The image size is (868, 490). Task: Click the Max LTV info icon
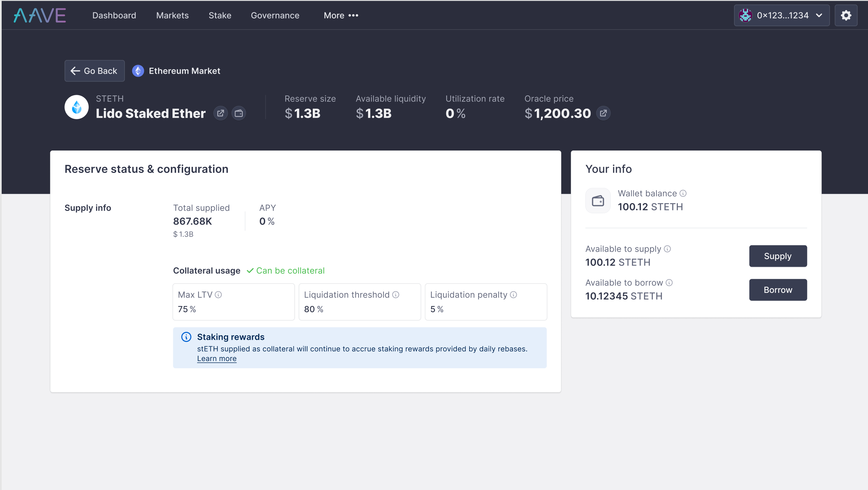219,294
